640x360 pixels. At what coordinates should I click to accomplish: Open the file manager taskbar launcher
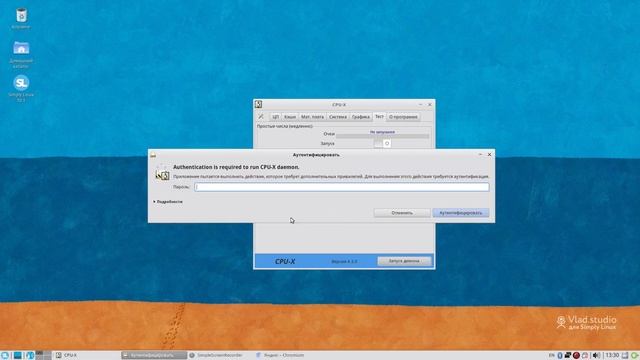(30, 356)
